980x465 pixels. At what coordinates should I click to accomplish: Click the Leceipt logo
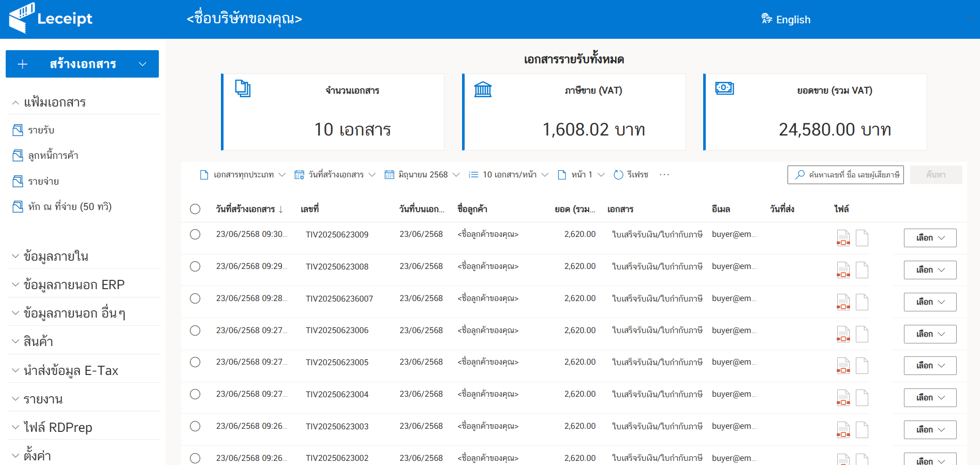51,19
